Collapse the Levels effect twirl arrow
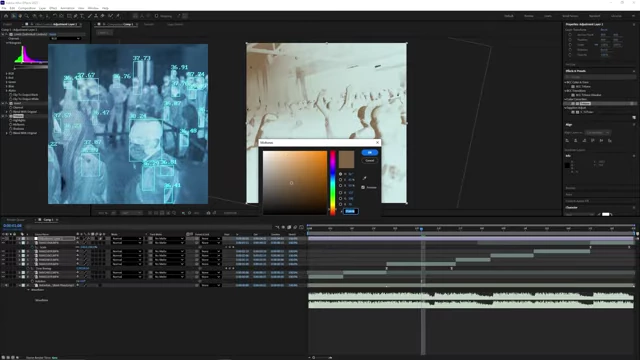 tap(3, 34)
